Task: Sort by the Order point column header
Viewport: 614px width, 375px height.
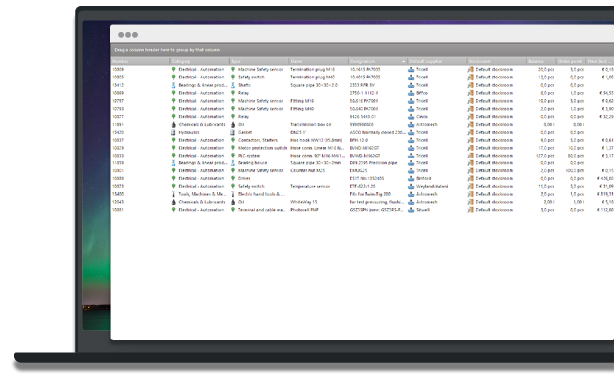Action: pos(571,61)
